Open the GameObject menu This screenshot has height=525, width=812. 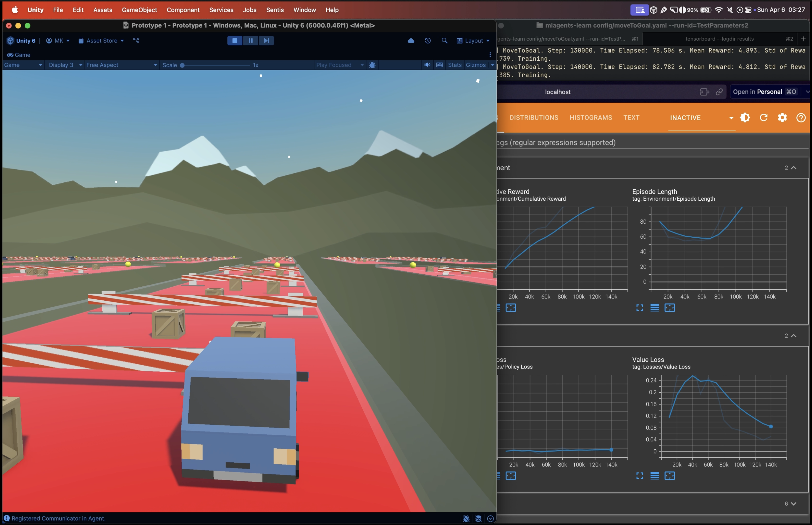139,10
